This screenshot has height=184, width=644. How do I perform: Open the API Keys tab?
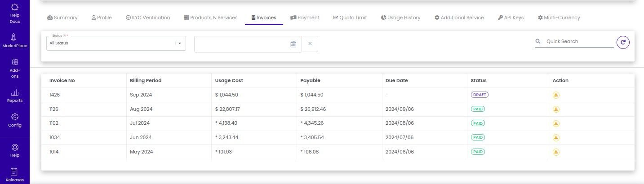click(x=511, y=18)
